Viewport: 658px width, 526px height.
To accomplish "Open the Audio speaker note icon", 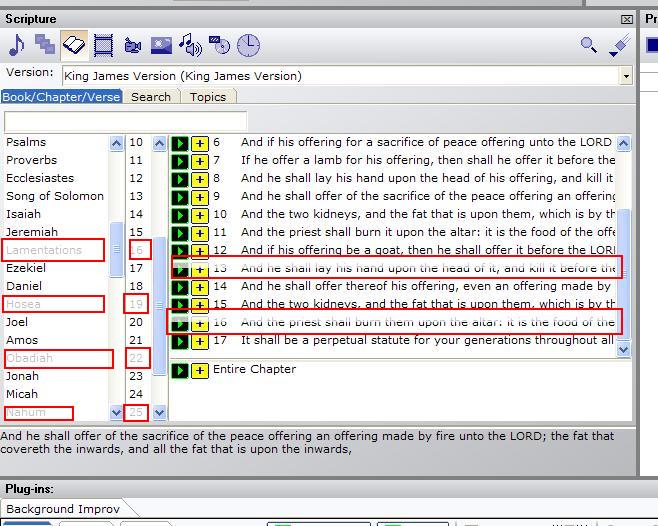I will [x=190, y=45].
